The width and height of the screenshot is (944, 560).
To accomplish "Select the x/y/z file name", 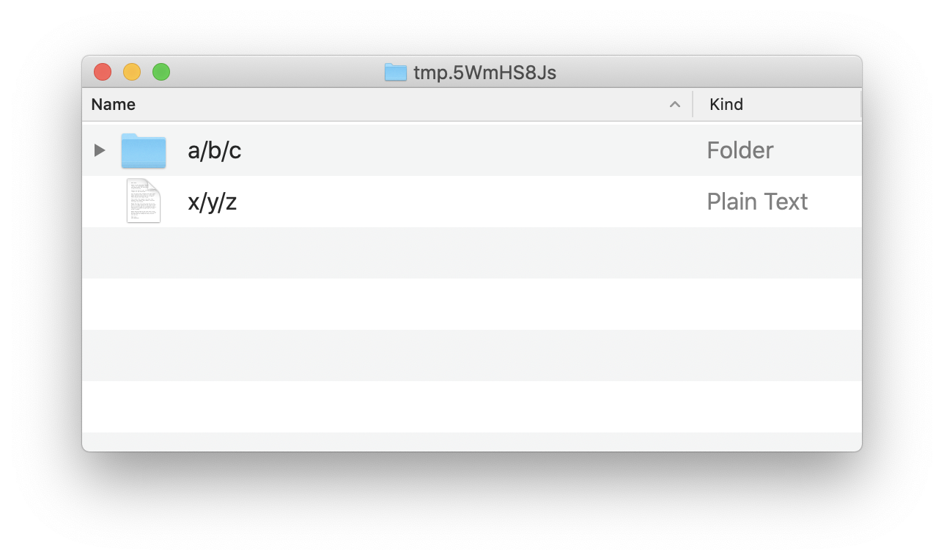I will [213, 202].
